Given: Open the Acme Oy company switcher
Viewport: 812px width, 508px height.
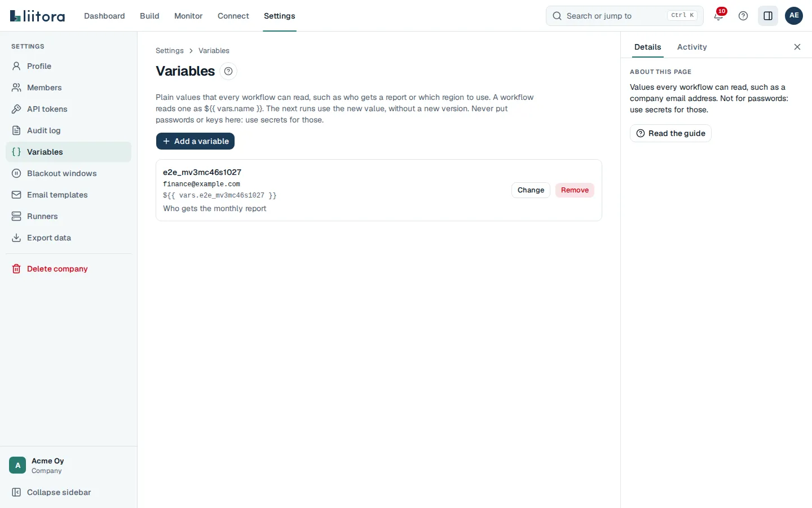Looking at the screenshot, I should click(x=68, y=465).
